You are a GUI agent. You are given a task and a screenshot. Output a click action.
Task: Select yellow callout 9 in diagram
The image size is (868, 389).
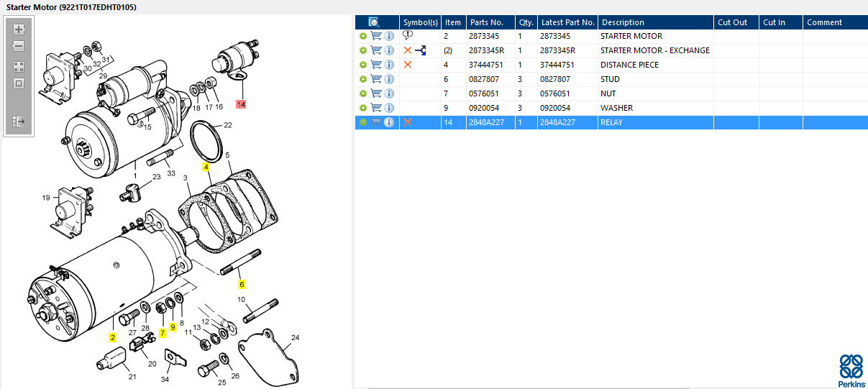(x=173, y=327)
